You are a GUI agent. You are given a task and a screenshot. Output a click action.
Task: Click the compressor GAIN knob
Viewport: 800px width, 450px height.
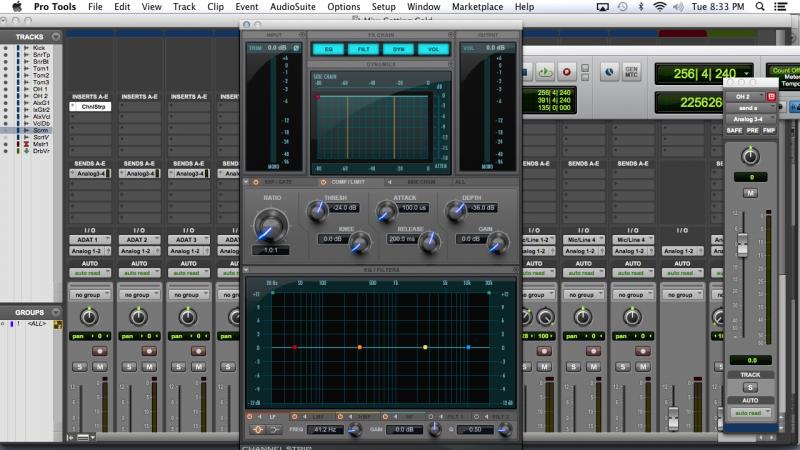coord(497,242)
